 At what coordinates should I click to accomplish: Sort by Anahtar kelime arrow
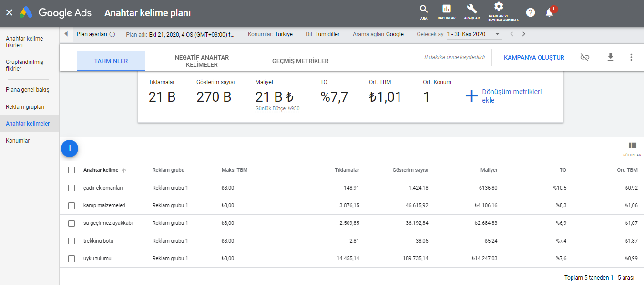(124, 170)
